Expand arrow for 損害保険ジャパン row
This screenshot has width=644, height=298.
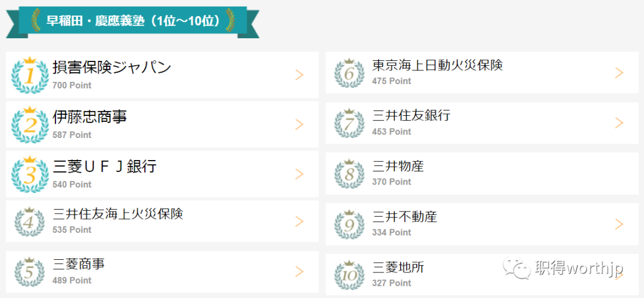(x=299, y=75)
